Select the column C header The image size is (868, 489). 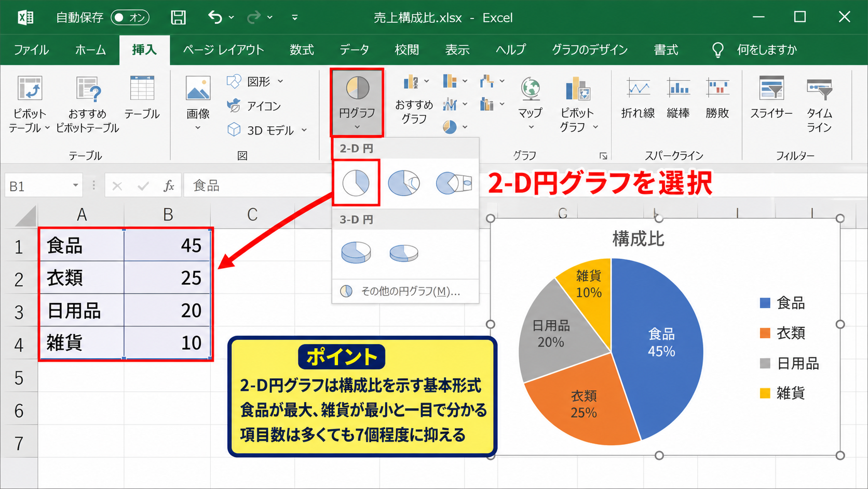click(252, 215)
